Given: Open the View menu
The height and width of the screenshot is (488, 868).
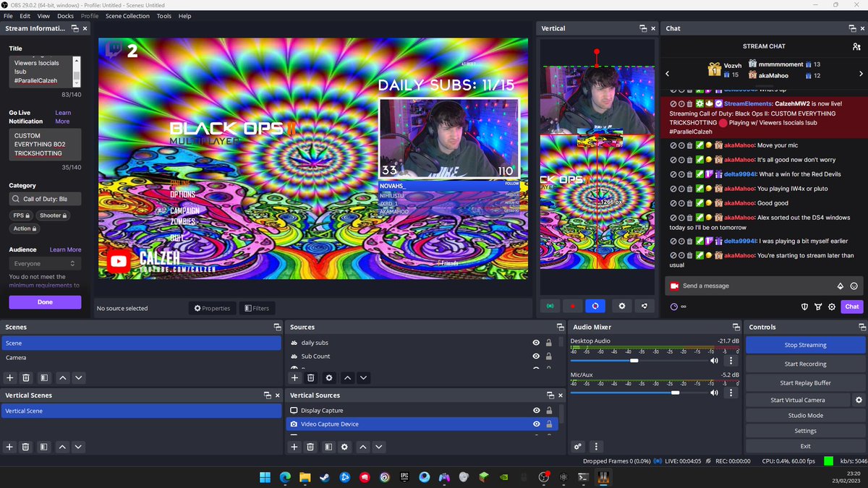Looking at the screenshot, I should tap(43, 16).
